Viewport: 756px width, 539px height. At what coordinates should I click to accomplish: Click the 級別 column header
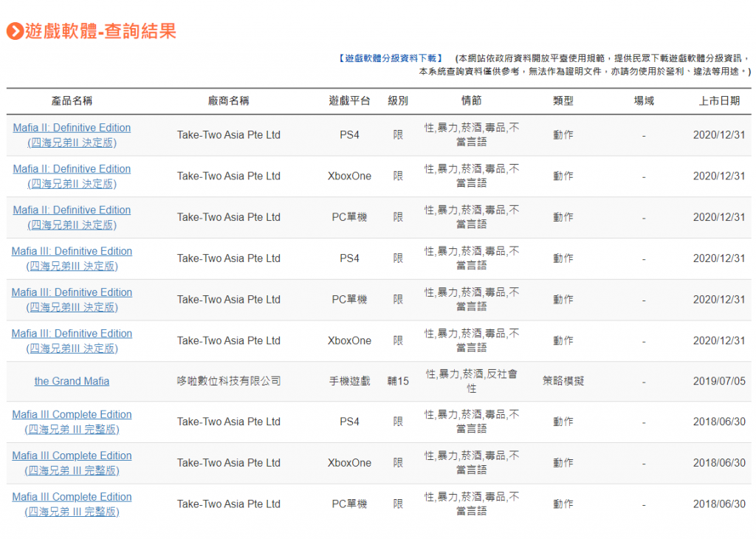point(398,100)
